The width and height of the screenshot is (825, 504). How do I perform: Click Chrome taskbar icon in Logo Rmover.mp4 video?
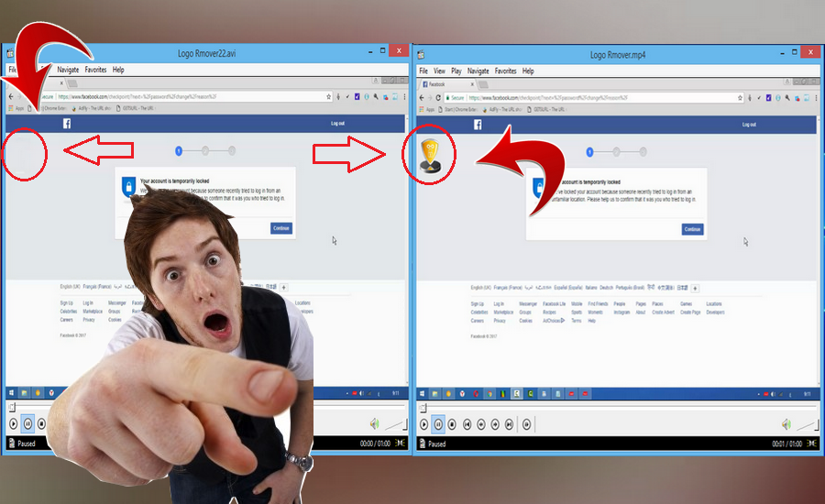coord(489,393)
